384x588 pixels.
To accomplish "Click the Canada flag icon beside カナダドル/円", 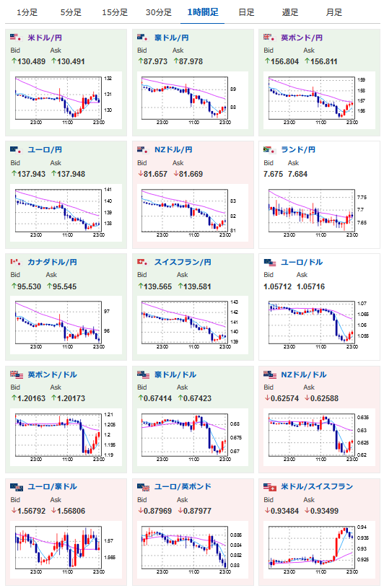I will pyautogui.click(x=15, y=262).
